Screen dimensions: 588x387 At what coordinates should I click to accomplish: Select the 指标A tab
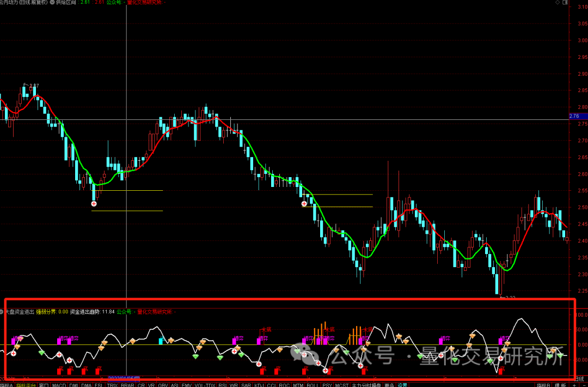pyautogui.click(x=7, y=385)
